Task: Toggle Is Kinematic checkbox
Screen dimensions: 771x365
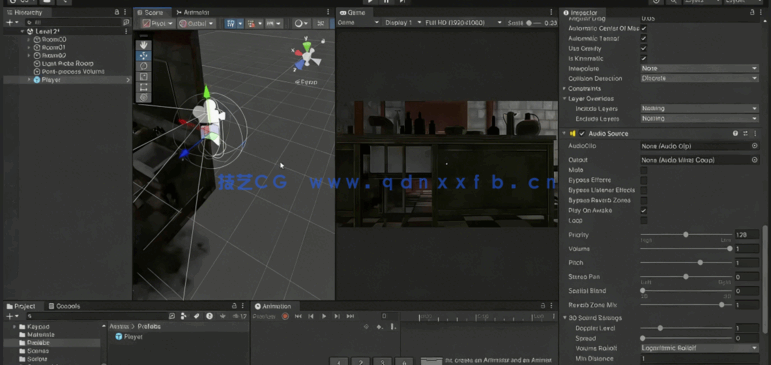Action: coord(644,59)
